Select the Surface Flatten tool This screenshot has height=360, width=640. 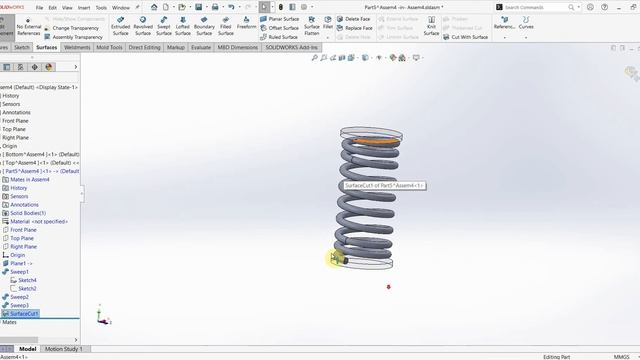312,26
